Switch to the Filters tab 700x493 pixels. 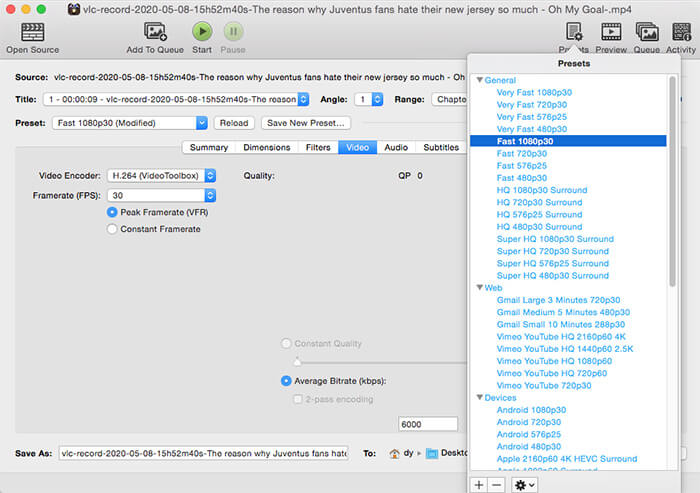(318, 147)
